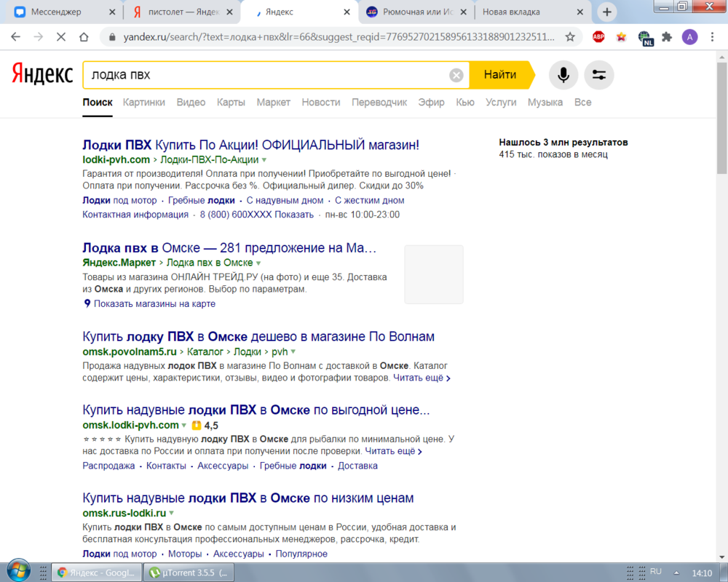Open result Купить лодку ПВХ дешево По Волнам
Screen dimensions: 728x582
pos(258,337)
